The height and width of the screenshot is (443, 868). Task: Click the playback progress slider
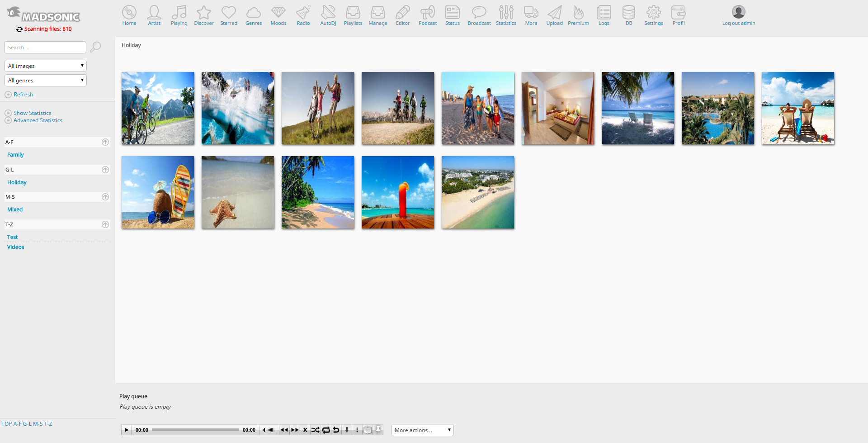(x=195, y=430)
